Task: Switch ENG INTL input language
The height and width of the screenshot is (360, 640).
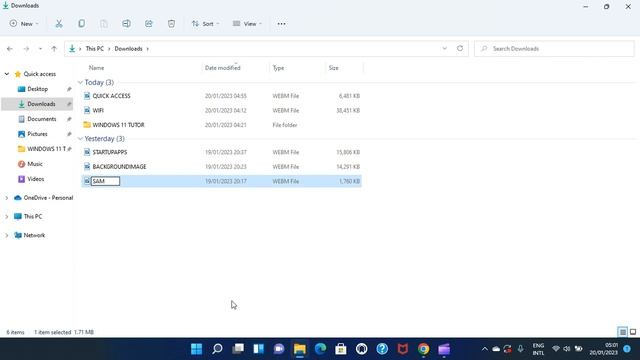Action: 538,349
